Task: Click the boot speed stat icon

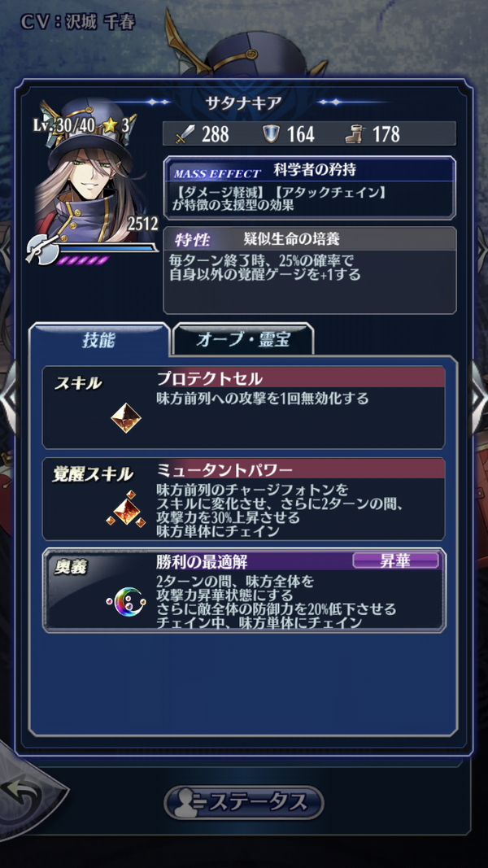Action: coord(354,134)
